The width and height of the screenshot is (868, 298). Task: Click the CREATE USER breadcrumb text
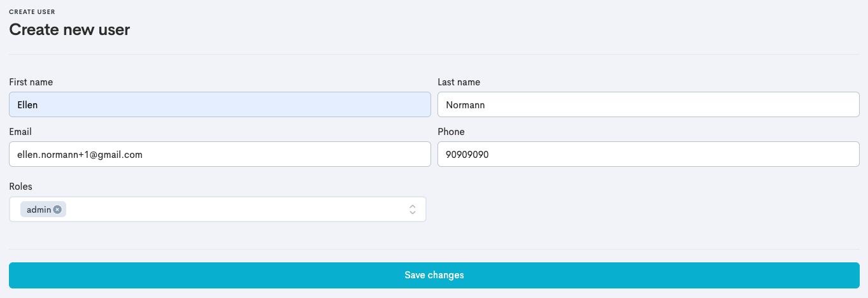[32, 12]
